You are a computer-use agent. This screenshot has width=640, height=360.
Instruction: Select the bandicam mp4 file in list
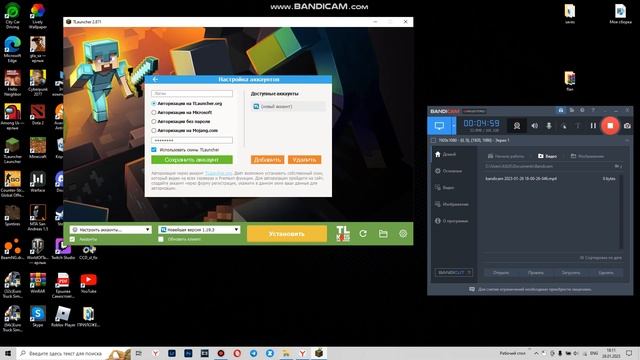click(x=550, y=178)
